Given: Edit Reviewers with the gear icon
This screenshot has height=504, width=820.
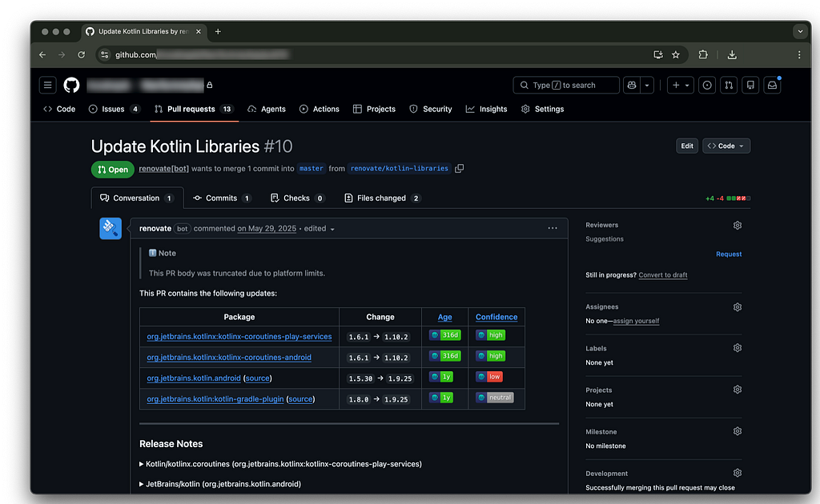Looking at the screenshot, I should pos(738,225).
